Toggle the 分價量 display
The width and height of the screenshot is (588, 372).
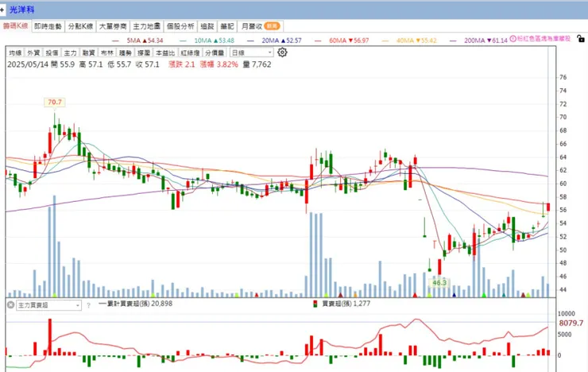point(215,53)
